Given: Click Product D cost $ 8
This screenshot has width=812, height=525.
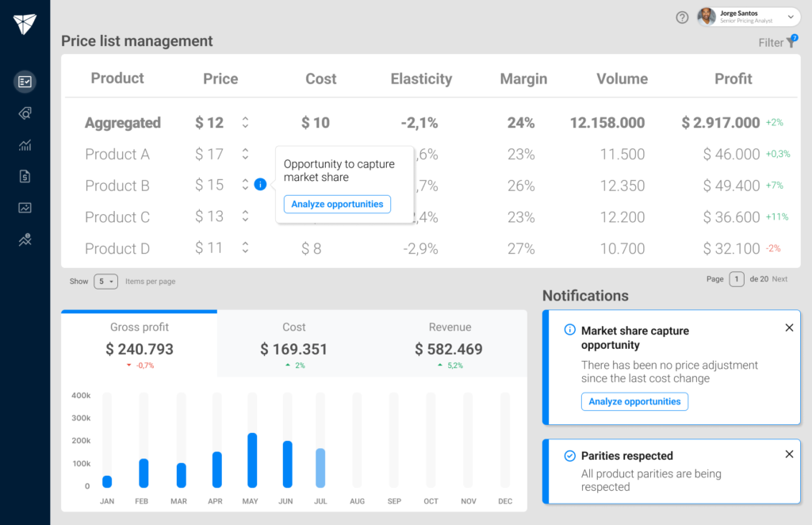Looking at the screenshot, I should click(311, 248).
